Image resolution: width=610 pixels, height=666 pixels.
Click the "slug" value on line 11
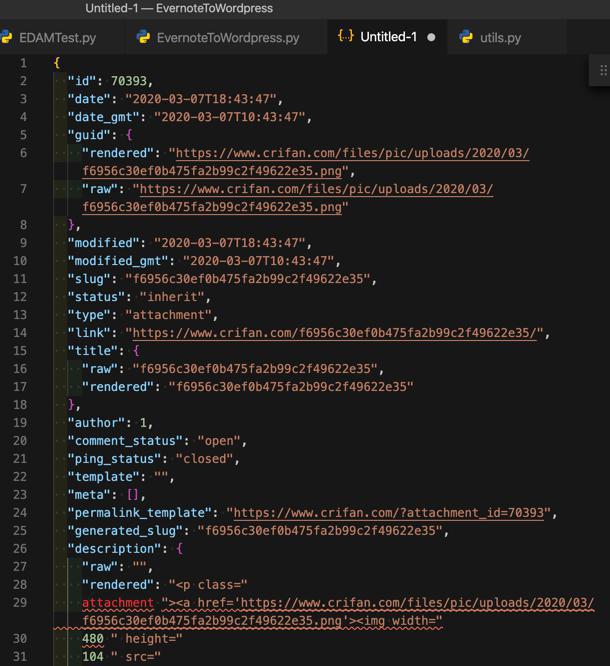point(248,279)
